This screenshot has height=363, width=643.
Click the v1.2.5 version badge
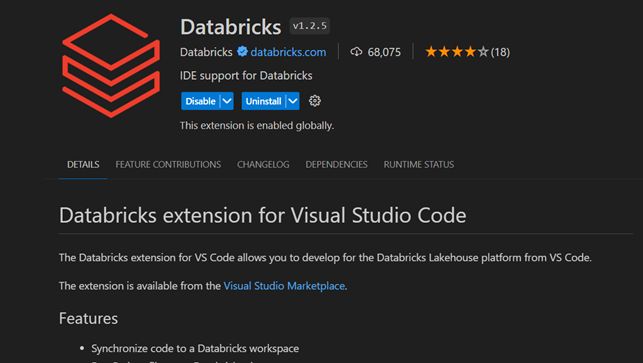pos(310,26)
